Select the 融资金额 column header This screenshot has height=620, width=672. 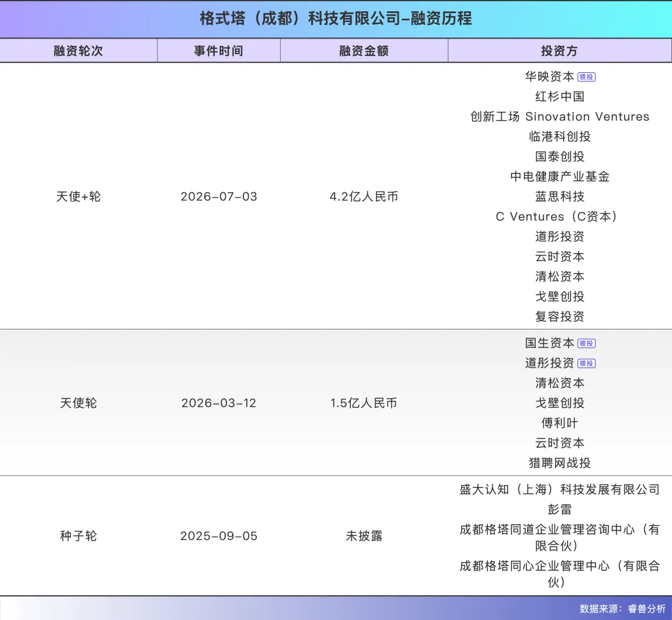click(364, 51)
